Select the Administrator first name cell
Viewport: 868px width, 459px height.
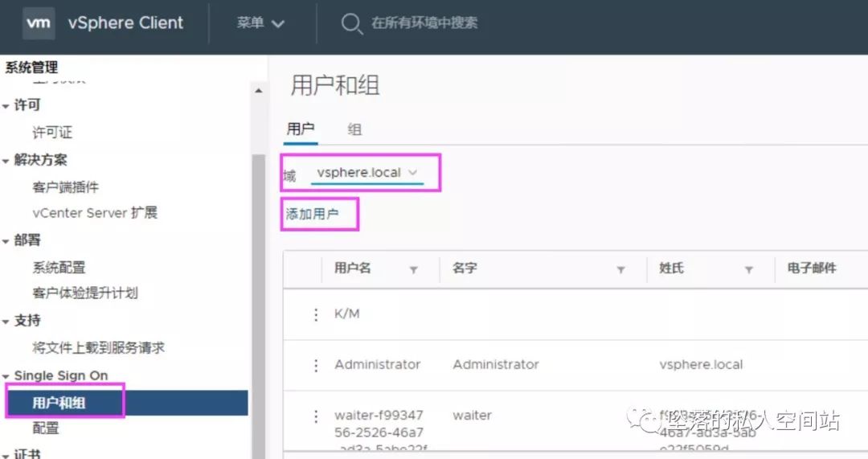click(x=496, y=364)
